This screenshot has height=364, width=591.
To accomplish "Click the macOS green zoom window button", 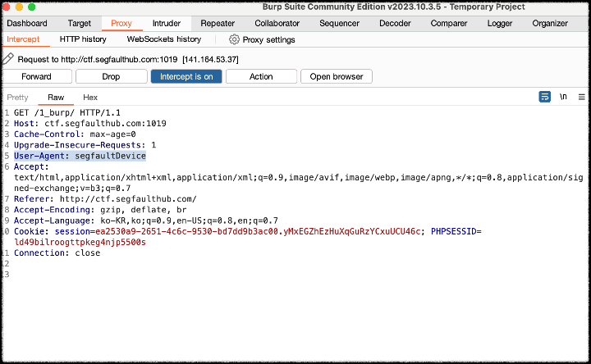I will tap(32, 7).
